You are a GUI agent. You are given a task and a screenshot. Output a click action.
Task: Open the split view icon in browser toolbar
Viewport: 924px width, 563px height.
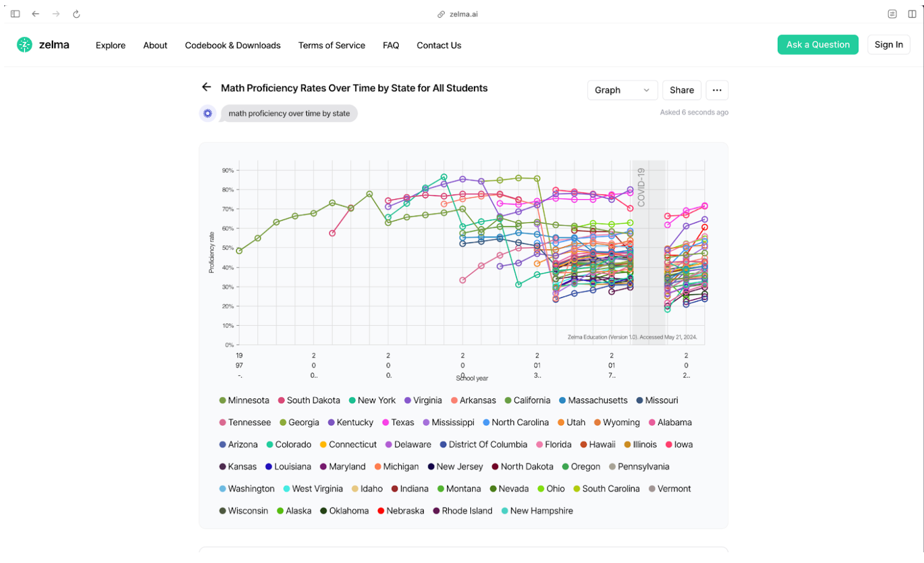point(912,14)
